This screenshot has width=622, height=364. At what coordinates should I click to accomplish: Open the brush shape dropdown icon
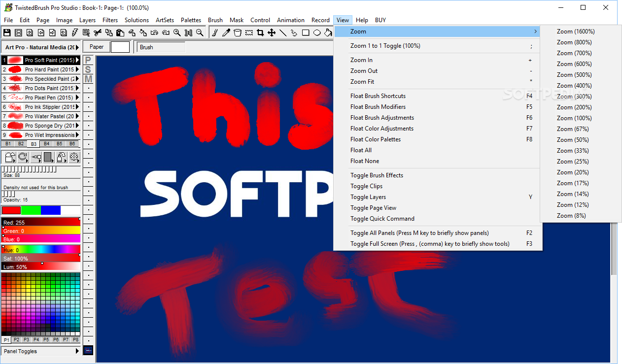tap(10, 157)
